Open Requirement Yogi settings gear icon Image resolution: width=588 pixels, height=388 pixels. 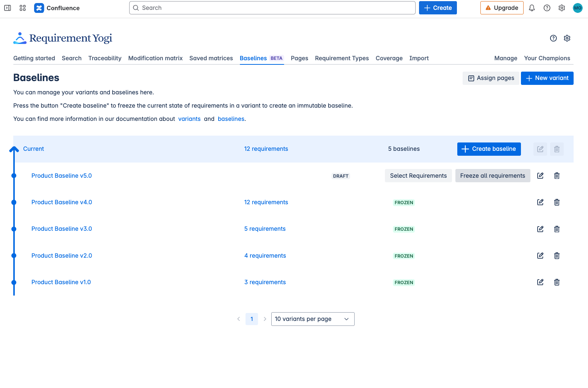567,38
